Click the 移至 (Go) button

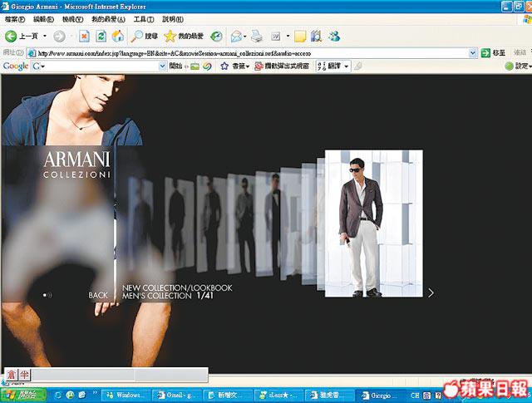click(493, 53)
